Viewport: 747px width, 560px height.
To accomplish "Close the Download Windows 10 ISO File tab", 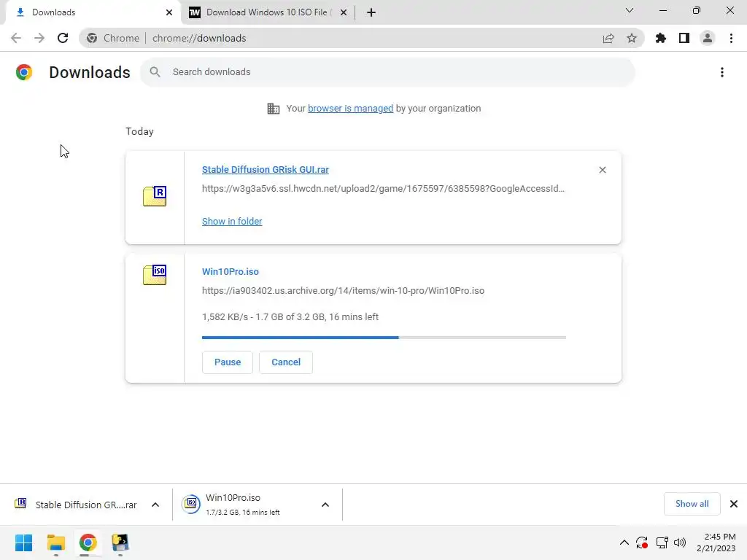I will tap(344, 12).
